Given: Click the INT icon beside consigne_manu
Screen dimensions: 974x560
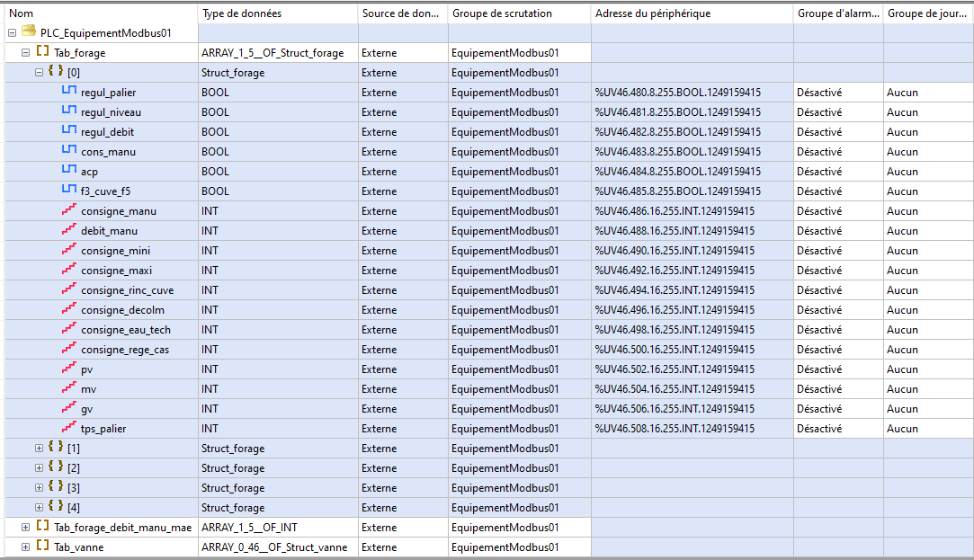Looking at the screenshot, I should [x=69, y=210].
